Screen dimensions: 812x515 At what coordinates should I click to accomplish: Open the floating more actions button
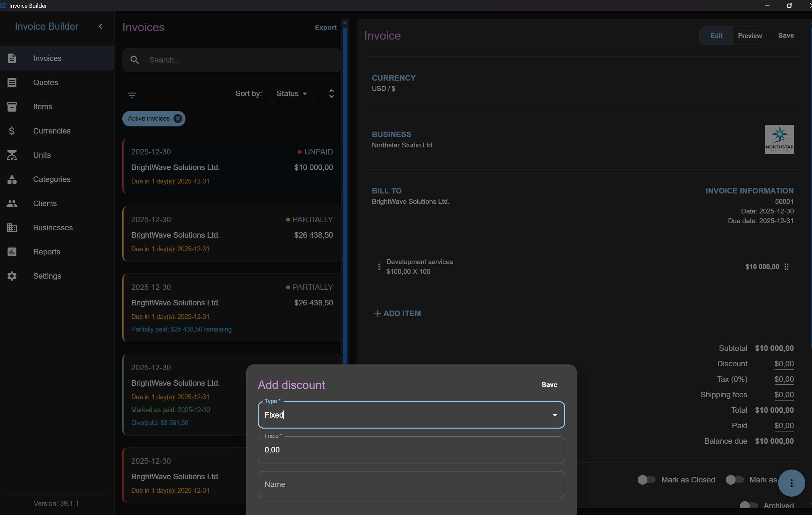tap(791, 483)
